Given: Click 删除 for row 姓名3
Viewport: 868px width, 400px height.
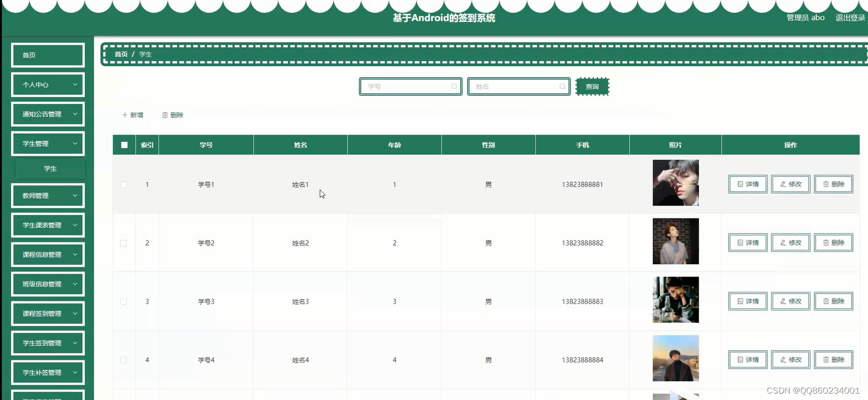Looking at the screenshot, I should (833, 301).
